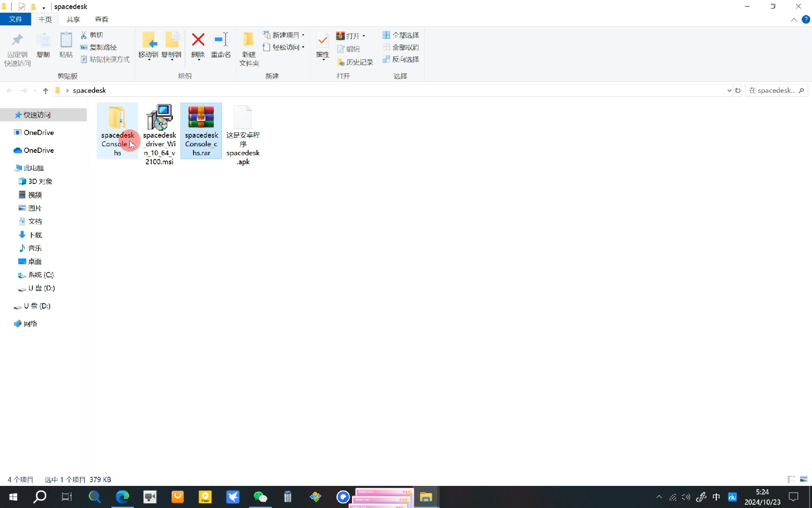Screen dimensions: 812x508
Task: Click the Paste Shortcut button
Action: (x=105, y=59)
